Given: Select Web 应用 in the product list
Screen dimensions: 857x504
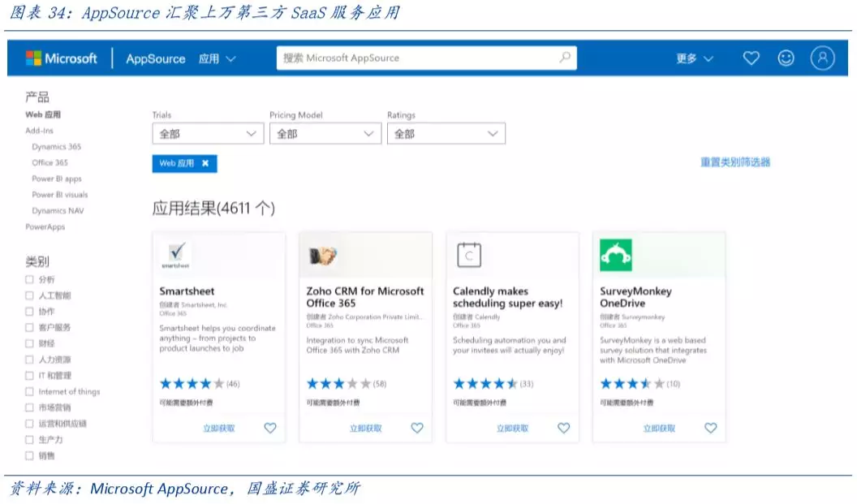Looking at the screenshot, I should [x=43, y=114].
